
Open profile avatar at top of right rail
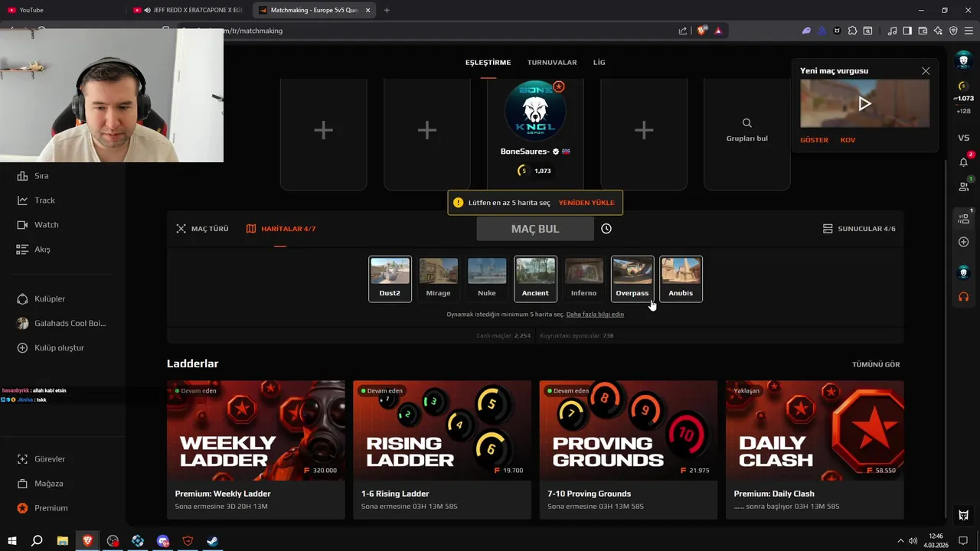(964, 60)
